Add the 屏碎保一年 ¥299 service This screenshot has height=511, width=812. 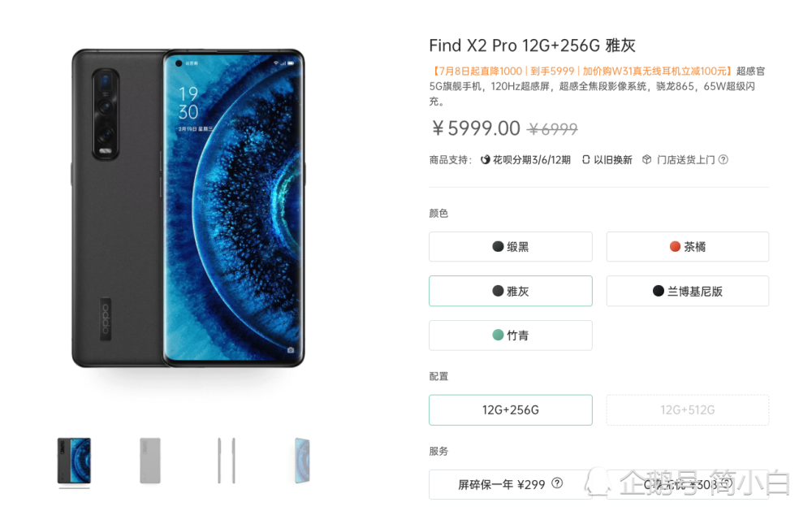click(510, 484)
